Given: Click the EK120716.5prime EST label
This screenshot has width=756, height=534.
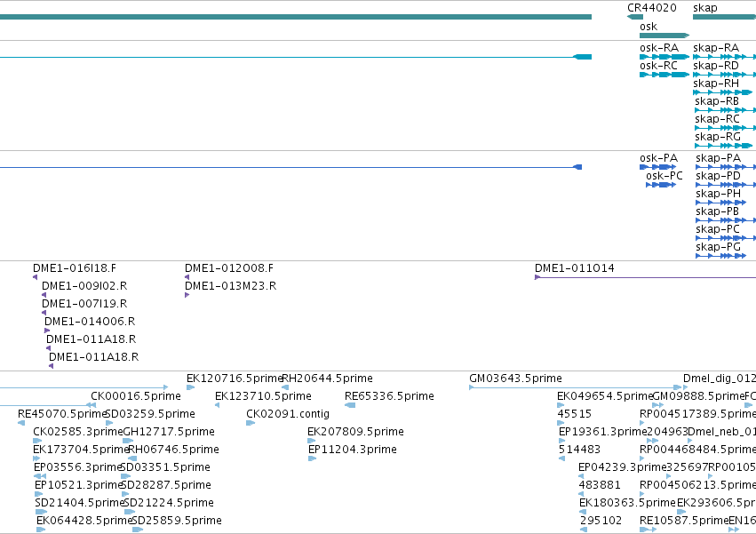Looking at the screenshot, I should [x=235, y=379].
